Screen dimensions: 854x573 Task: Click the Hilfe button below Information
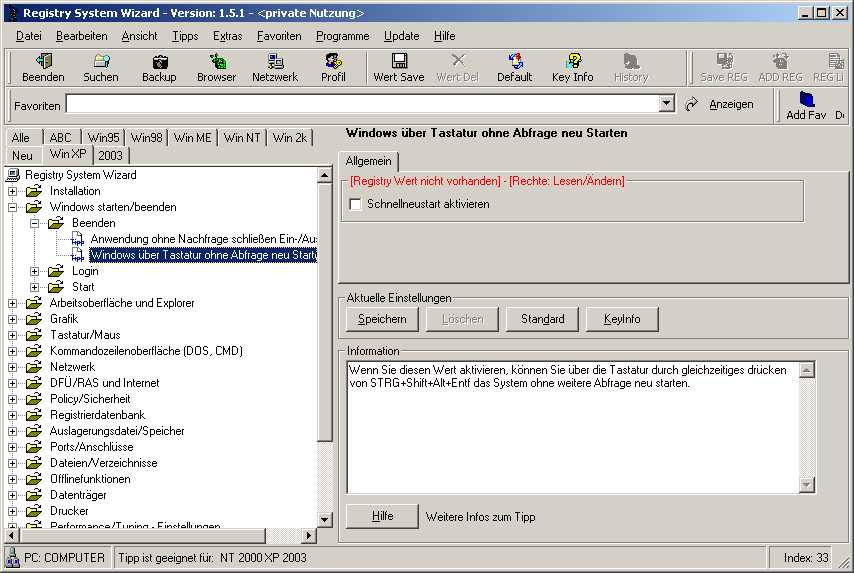pyautogui.click(x=382, y=516)
